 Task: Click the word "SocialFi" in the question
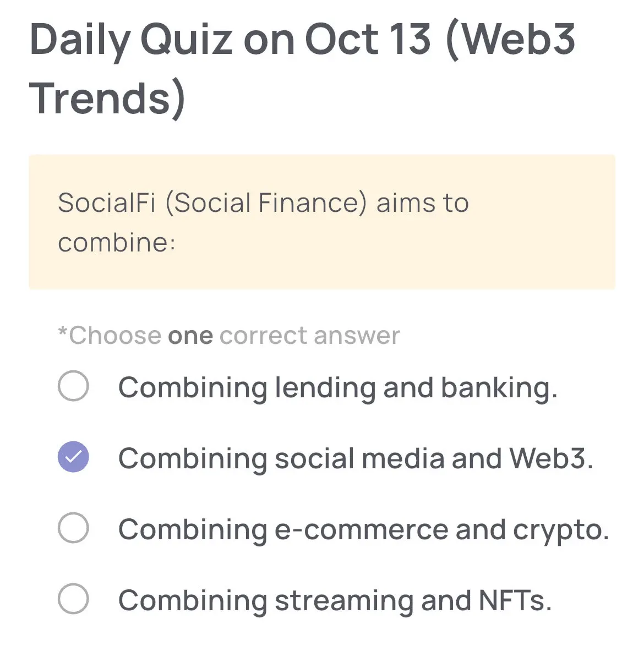tap(105, 202)
